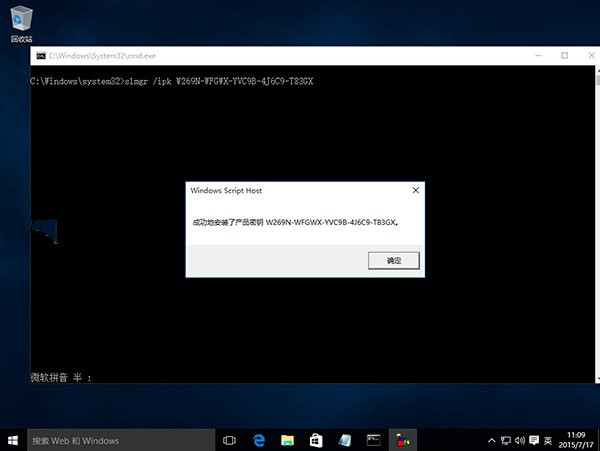Close the Windows Script Host dialog

pos(416,190)
